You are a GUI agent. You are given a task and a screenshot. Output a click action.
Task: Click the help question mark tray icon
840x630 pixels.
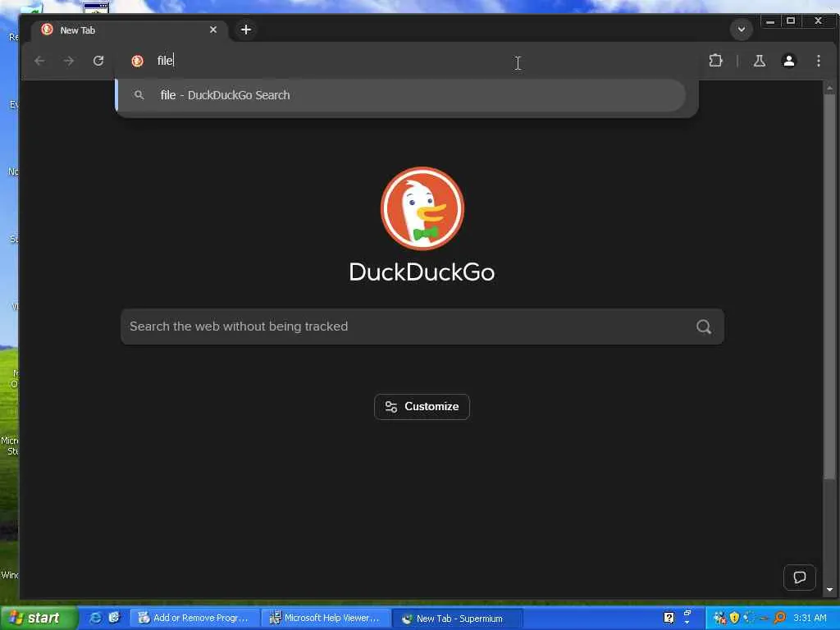tap(669, 618)
